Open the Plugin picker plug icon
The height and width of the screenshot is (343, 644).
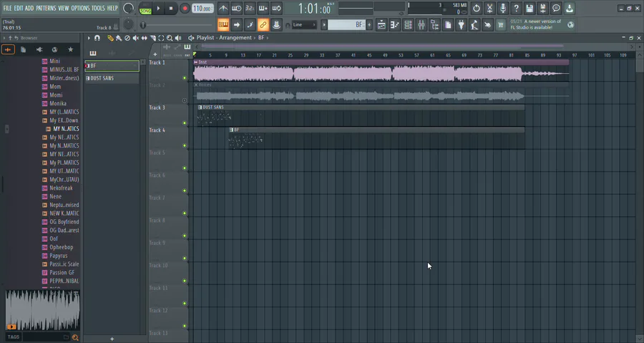pyautogui.click(x=462, y=25)
